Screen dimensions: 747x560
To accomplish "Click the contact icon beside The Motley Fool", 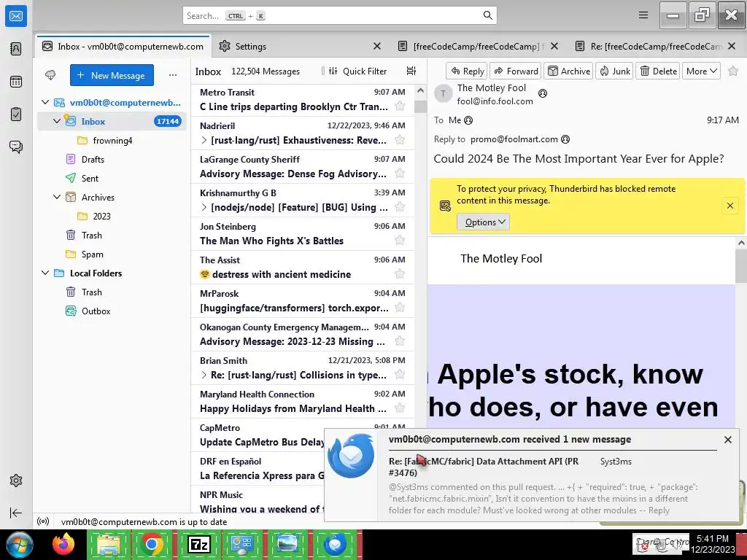I will [x=543, y=93].
